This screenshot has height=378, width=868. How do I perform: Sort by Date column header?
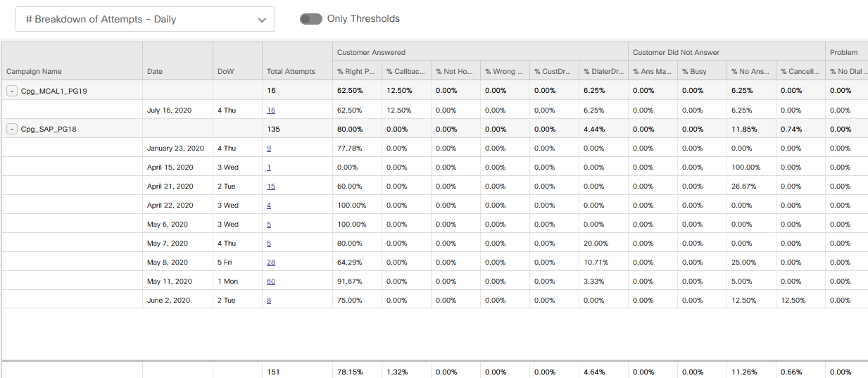155,71
